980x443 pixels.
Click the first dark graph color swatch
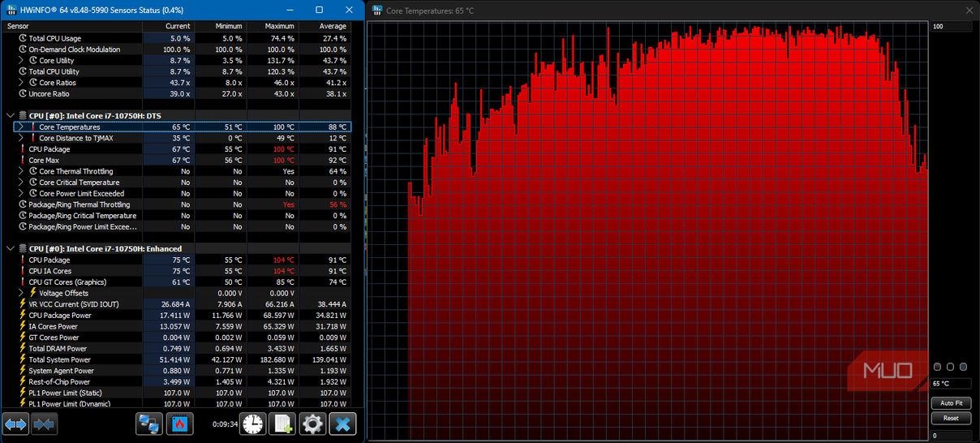point(938,367)
